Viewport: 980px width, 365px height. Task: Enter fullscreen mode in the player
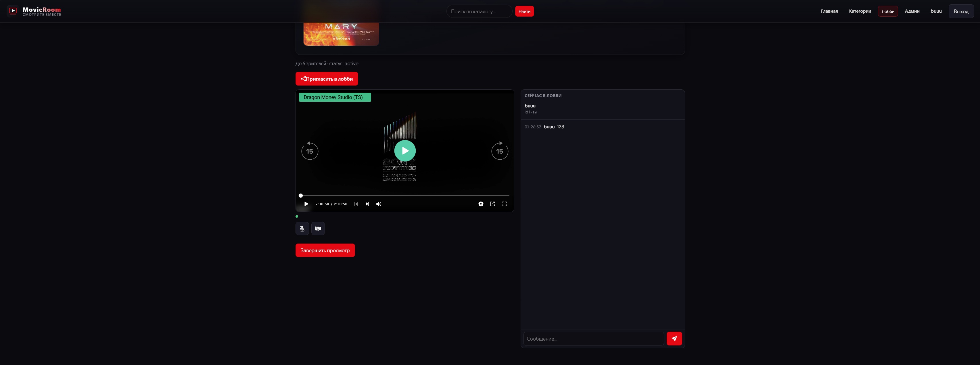pos(504,204)
